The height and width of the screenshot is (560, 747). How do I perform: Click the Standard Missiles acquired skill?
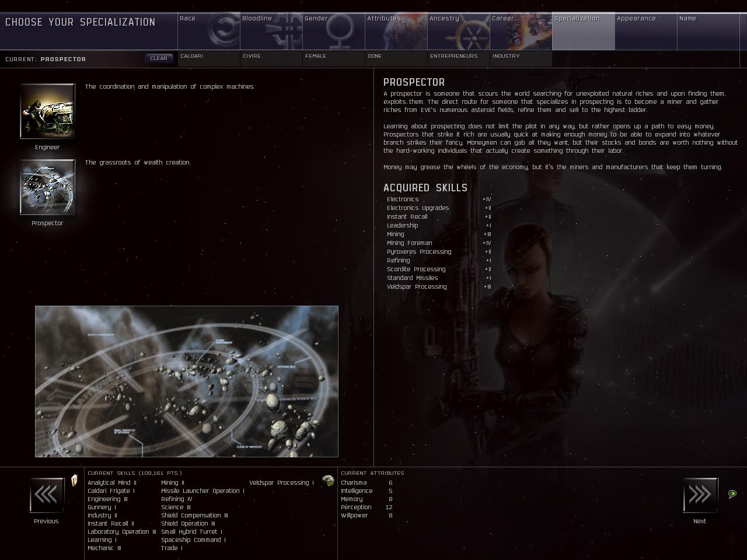coord(439,278)
